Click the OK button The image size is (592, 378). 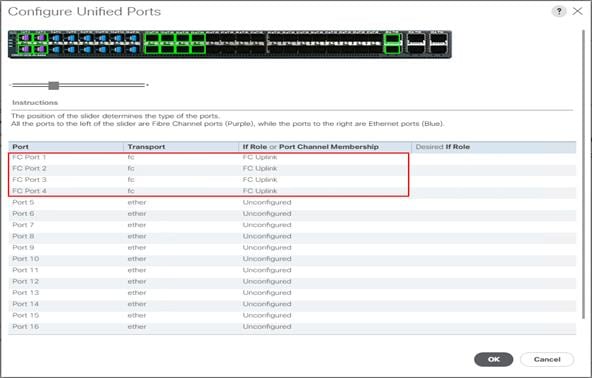point(493,359)
